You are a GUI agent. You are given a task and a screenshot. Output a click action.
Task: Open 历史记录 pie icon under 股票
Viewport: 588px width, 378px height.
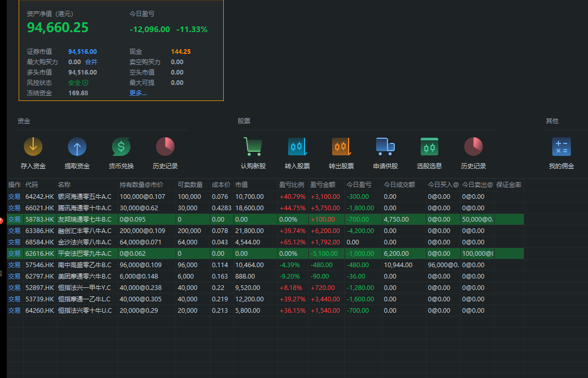pyautogui.click(x=474, y=147)
